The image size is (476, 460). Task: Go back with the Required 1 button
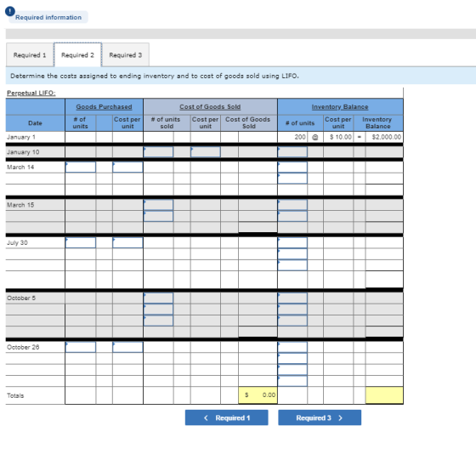pos(226,417)
